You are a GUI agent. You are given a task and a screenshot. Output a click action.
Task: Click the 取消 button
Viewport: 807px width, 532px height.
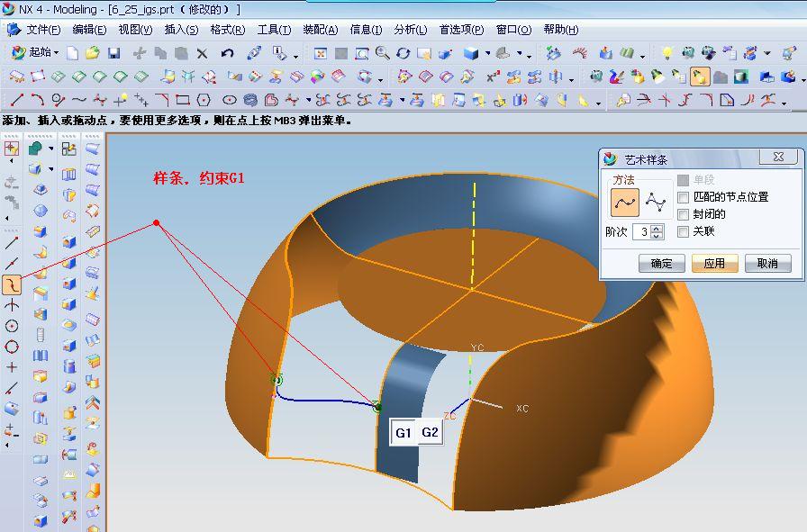(x=767, y=264)
